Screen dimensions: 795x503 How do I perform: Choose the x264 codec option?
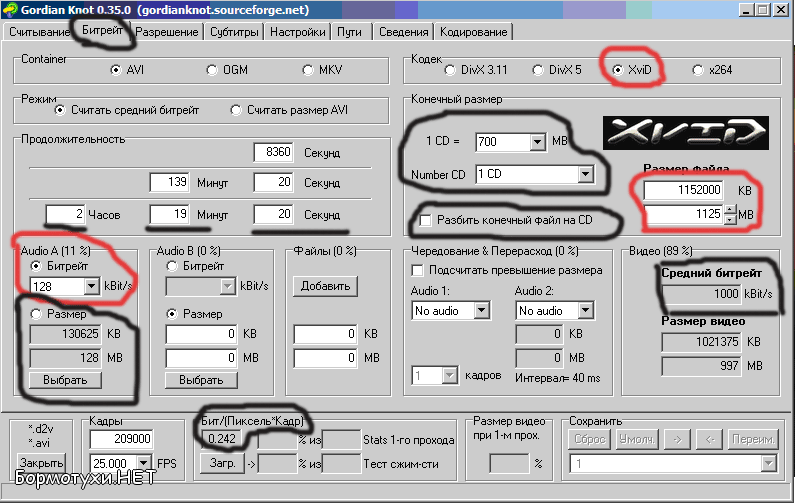[698, 70]
